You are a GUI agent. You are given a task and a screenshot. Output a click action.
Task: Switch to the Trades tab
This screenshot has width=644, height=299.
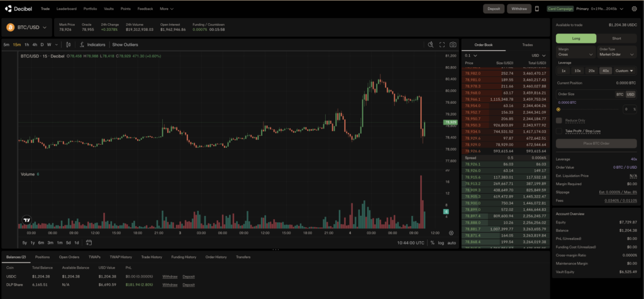[528, 45]
